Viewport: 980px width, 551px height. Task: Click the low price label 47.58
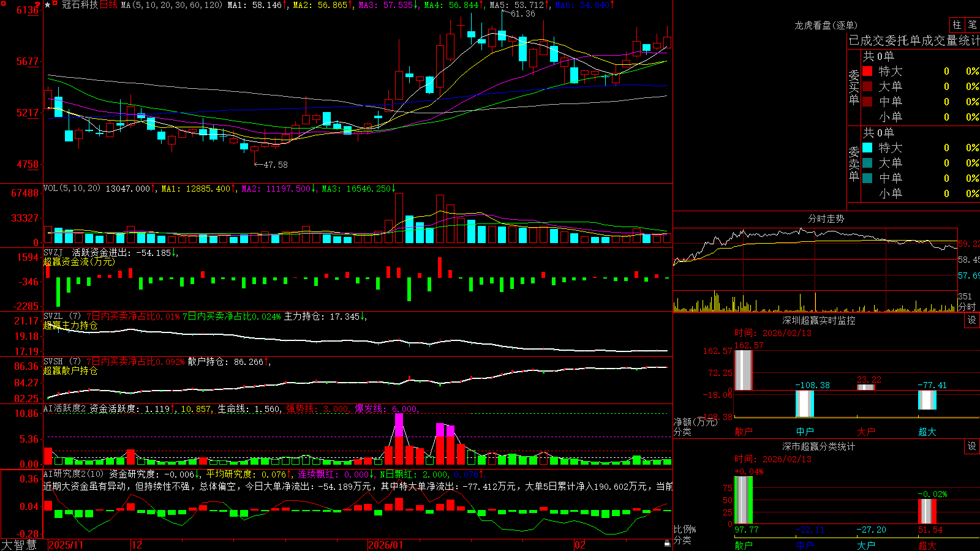275,165
